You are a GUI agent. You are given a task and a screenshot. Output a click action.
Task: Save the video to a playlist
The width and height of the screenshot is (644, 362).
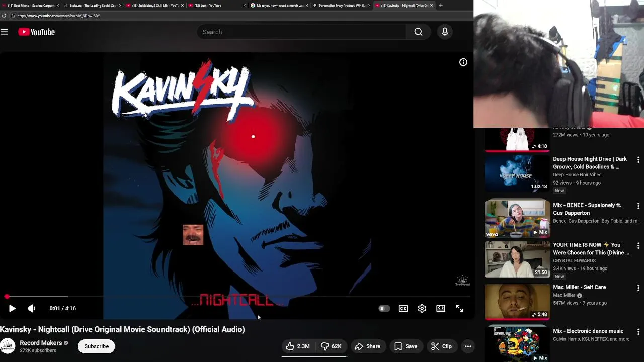click(x=406, y=346)
